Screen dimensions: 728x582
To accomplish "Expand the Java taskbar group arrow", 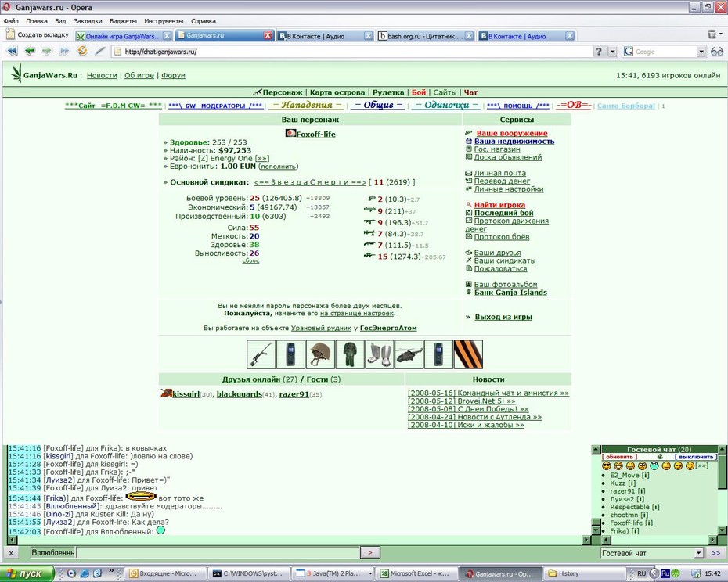I will click(x=370, y=573).
